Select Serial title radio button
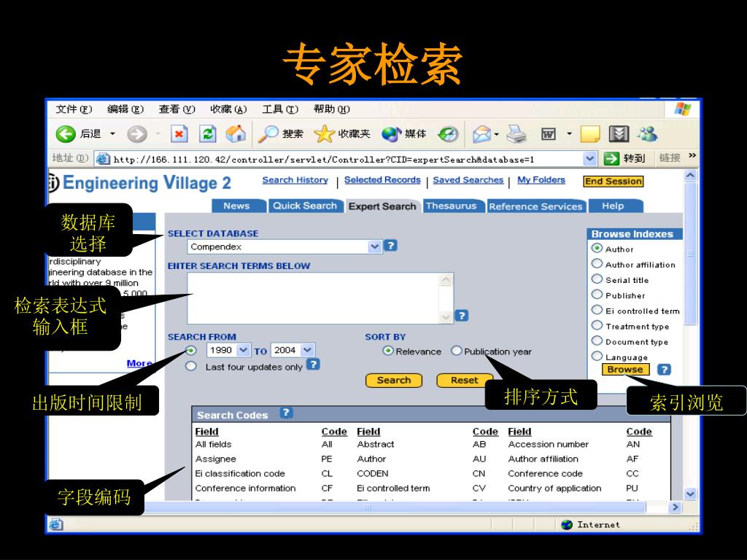747x560 pixels. point(597,279)
